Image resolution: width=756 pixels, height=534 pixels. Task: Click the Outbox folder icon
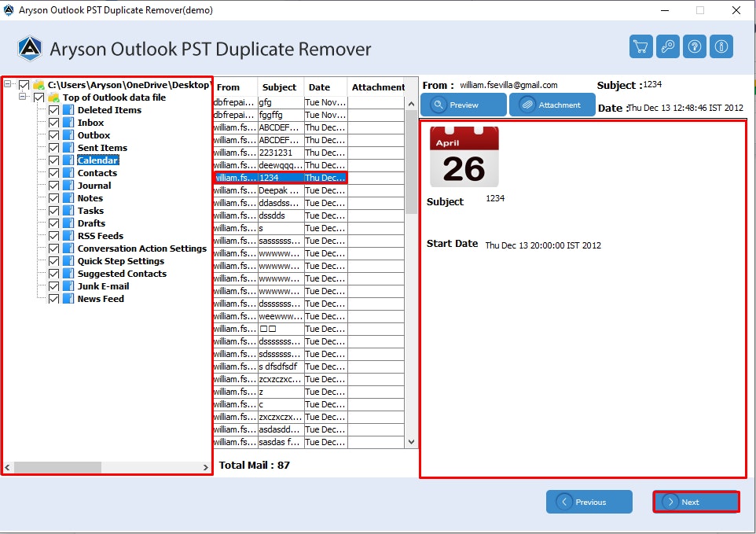(x=68, y=135)
